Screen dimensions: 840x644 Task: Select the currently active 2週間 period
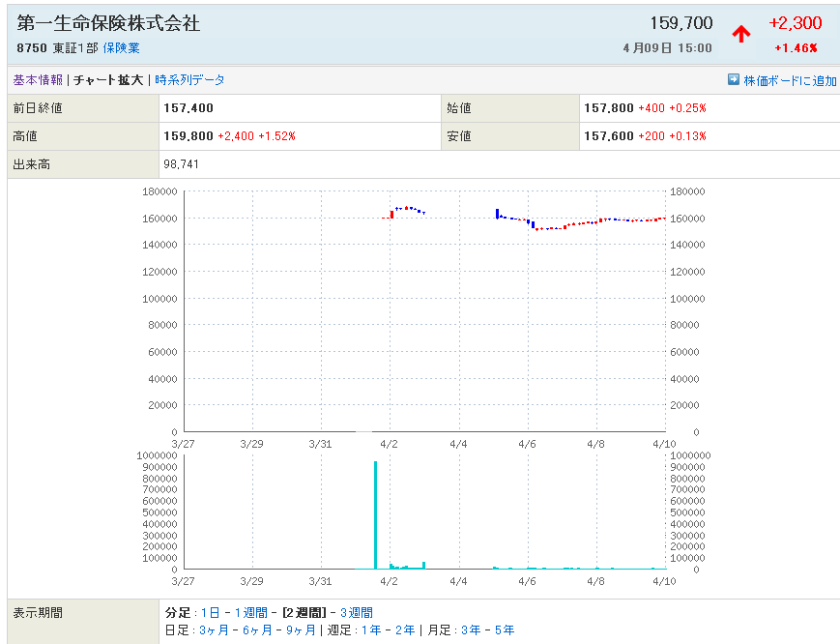[x=304, y=613]
